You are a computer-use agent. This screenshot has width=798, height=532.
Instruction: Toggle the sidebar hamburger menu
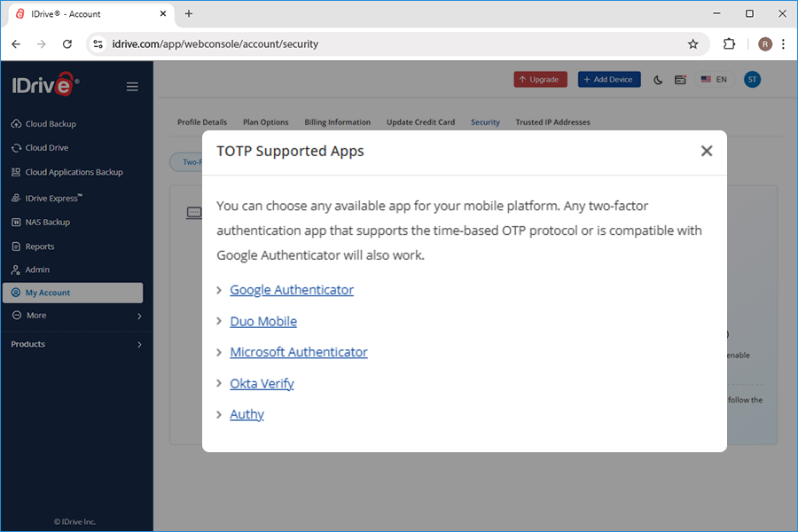coord(132,87)
